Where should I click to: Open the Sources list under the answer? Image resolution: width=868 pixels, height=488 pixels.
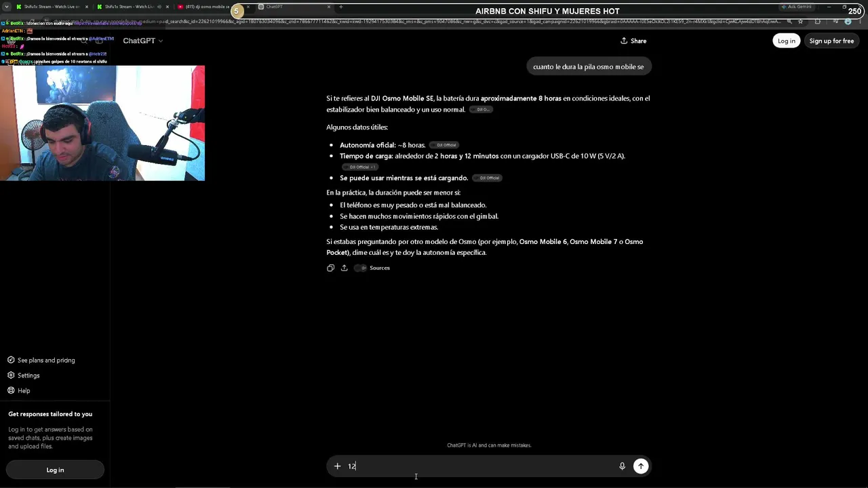click(372, 268)
